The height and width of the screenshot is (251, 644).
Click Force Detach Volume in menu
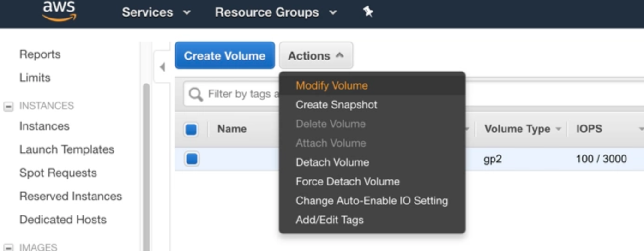[x=347, y=182]
